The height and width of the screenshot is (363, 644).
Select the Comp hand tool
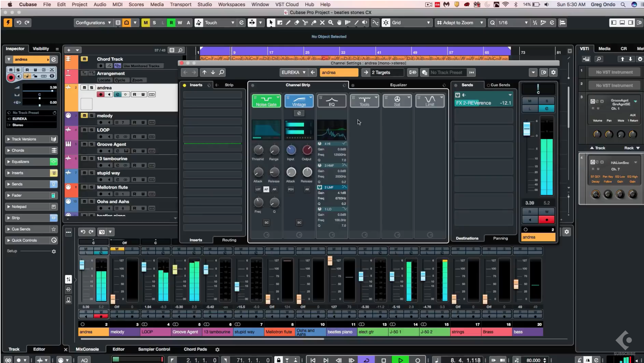pos(339,23)
